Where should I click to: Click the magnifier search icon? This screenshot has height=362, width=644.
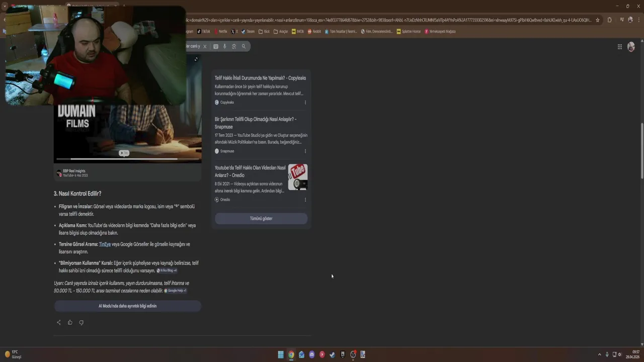[244, 46]
